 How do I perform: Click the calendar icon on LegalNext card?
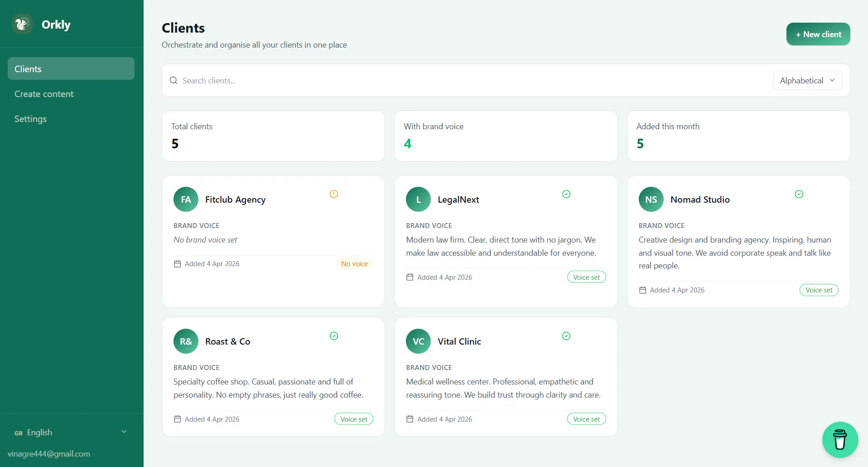tap(410, 277)
